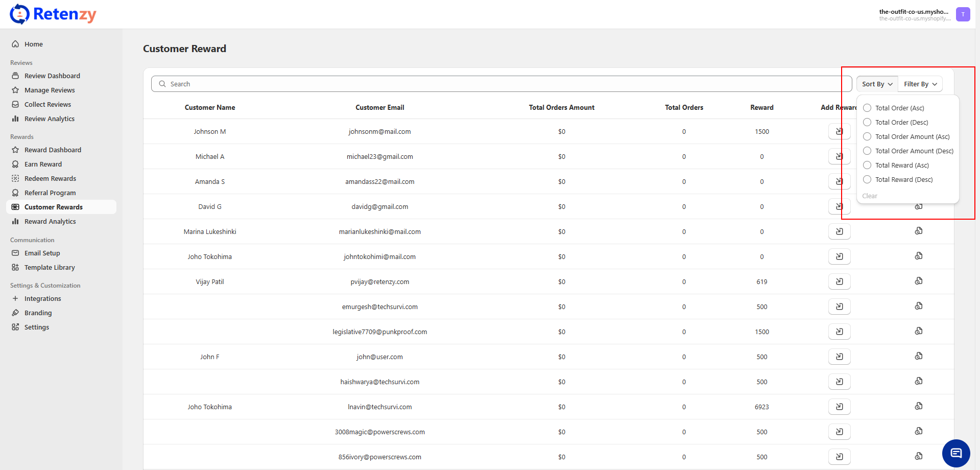
Task: Click the Retenzy logo
Action: point(53,14)
